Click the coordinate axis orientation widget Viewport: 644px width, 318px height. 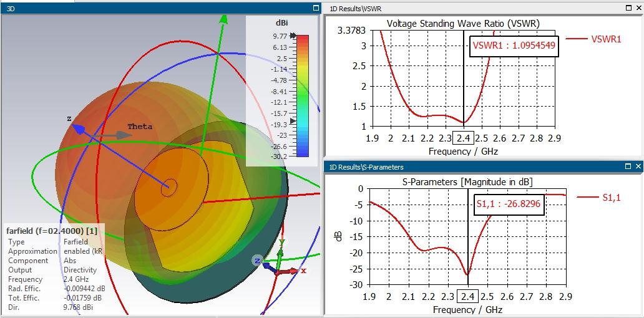tap(280, 259)
